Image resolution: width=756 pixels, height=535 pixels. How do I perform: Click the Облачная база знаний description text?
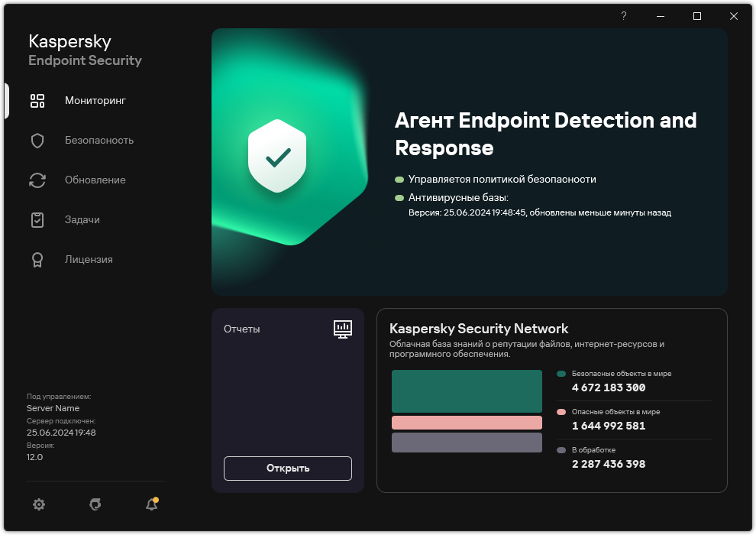(x=527, y=349)
